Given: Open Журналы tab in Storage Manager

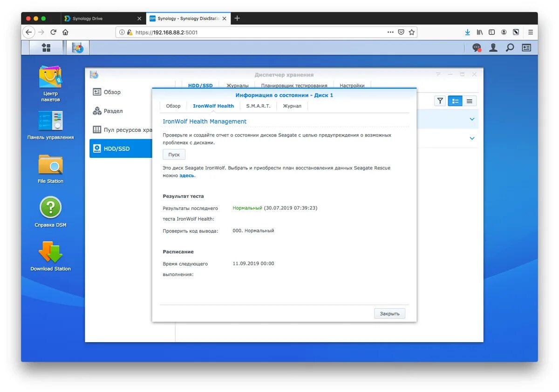Looking at the screenshot, I should pyautogui.click(x=238, y=86).
